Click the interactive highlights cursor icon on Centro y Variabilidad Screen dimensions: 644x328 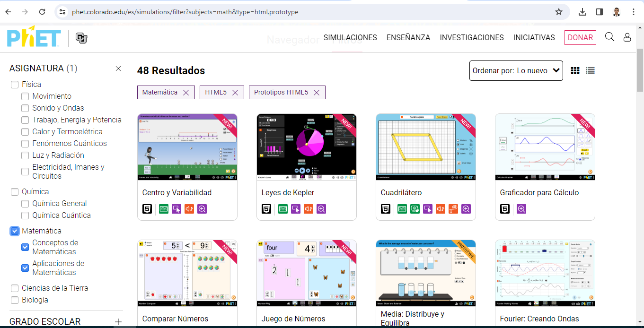[x=176, y=208]
